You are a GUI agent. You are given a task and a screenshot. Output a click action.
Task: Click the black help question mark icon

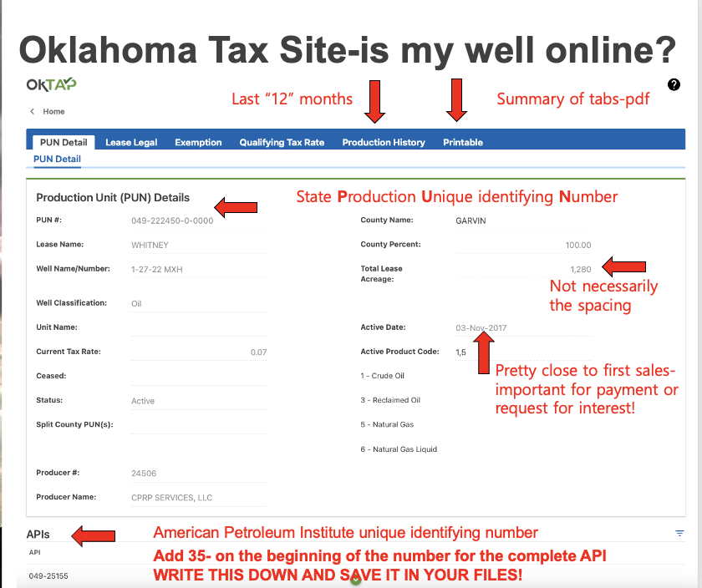[674, 84]
